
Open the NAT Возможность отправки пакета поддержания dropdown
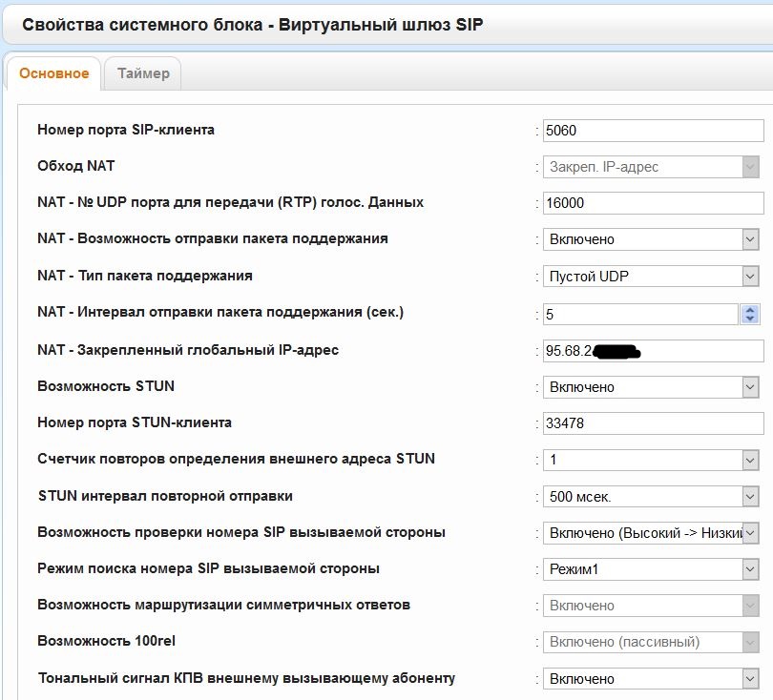point(651,239)
